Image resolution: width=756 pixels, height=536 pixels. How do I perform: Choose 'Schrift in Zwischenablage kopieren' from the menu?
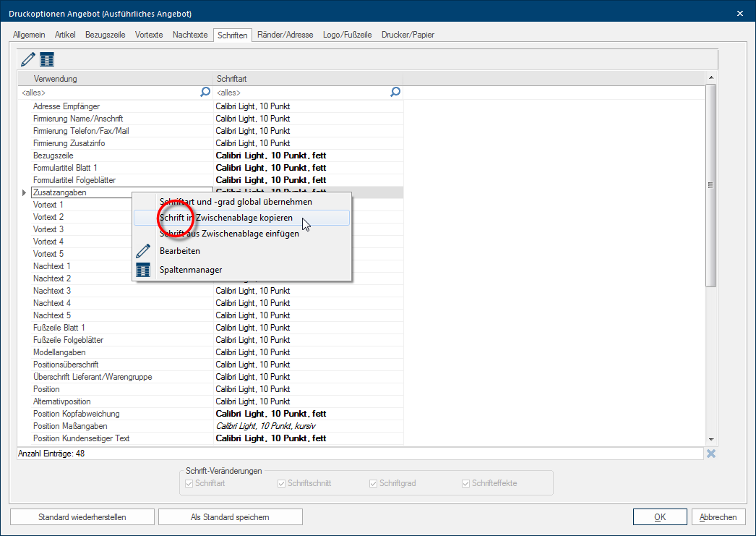pyautogui.click(x=226, y=218)
